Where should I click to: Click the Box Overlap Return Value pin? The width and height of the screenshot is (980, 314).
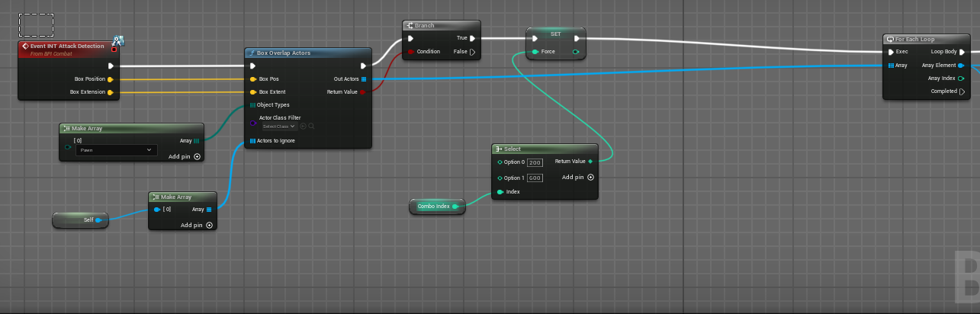tap(363, 92)
